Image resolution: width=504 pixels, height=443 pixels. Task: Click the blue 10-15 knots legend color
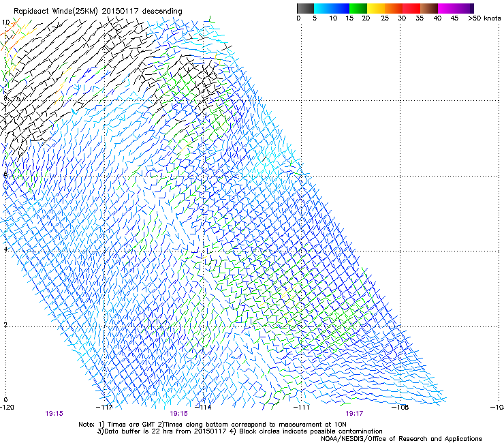[x=341, y=8]
